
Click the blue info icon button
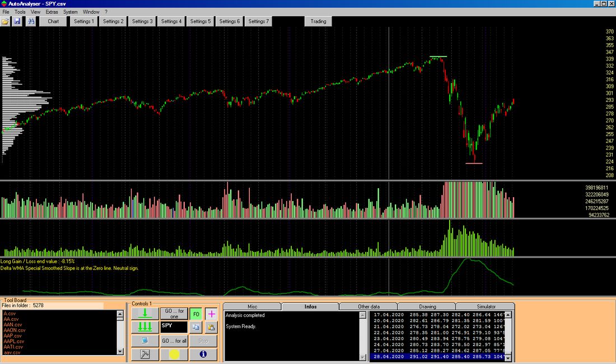(x=203, y=354)
